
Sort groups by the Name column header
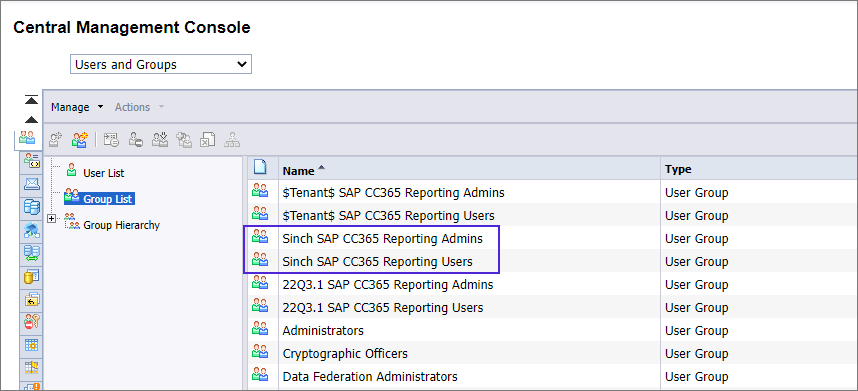coord(298,171)
